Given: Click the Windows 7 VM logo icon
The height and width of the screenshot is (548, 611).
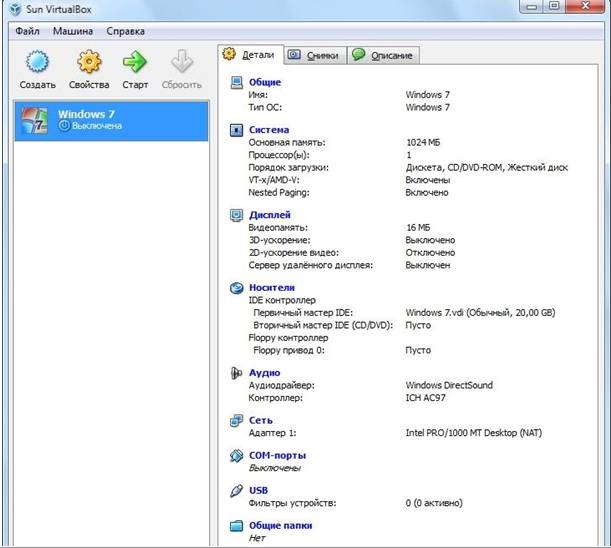Looking at the screenshot, I should point(34,121).
